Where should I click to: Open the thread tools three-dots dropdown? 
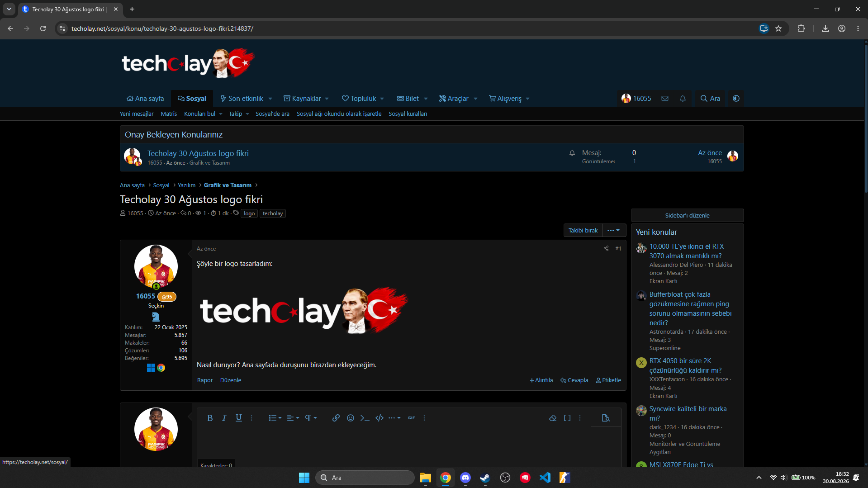(x=614, y=230)
